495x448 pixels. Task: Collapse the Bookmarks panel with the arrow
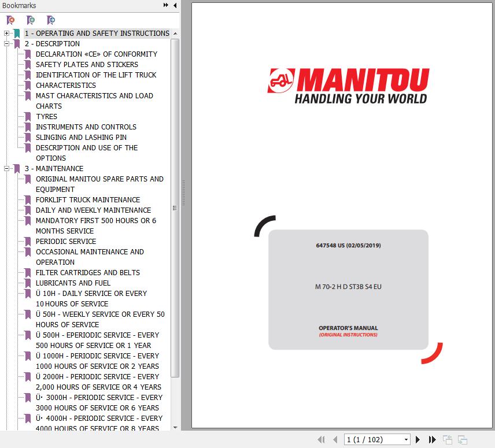click(175, 5)
